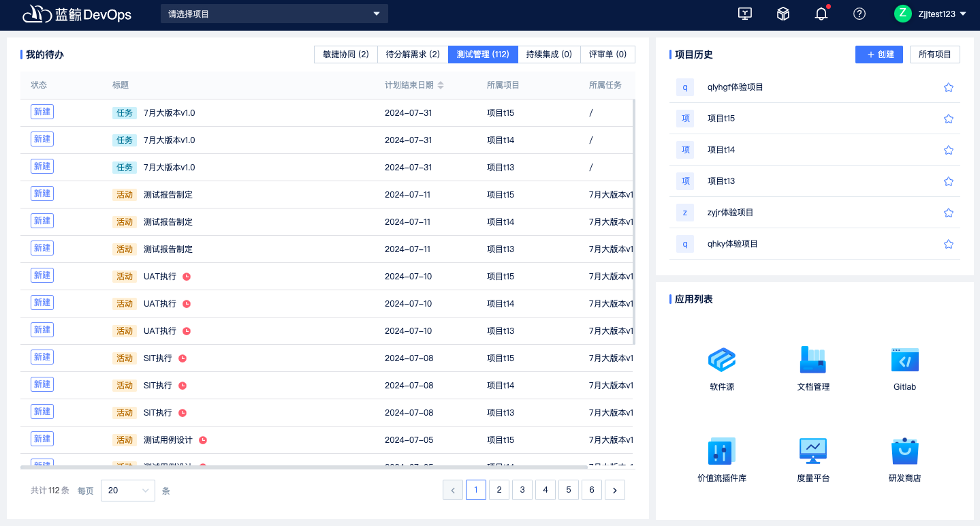Open qlyhgf体验项目 from project history
Image resolution: width=980 pixels, height=526 pixels.
[736, 87]
